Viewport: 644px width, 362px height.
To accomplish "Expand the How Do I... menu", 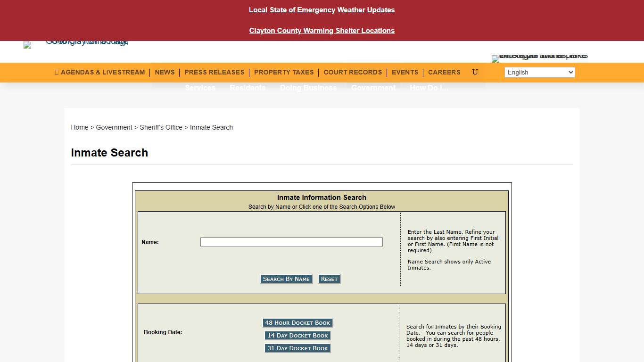I will 429,88.
